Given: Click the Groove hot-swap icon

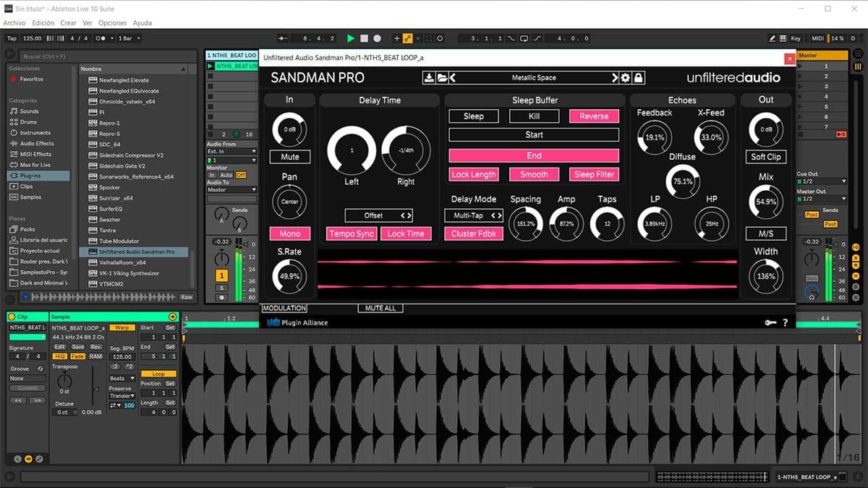Looking at the screenshot, I should click(40, 369).
